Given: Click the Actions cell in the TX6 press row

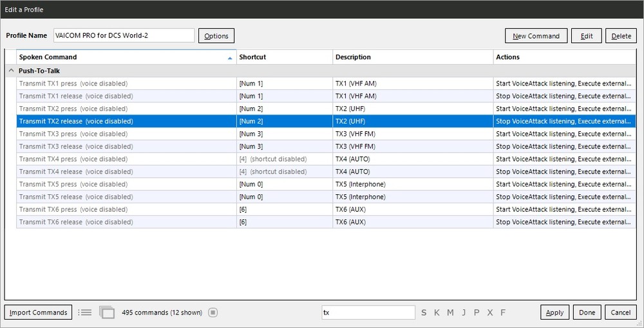Looking at the screenshot, I should 563,209.
